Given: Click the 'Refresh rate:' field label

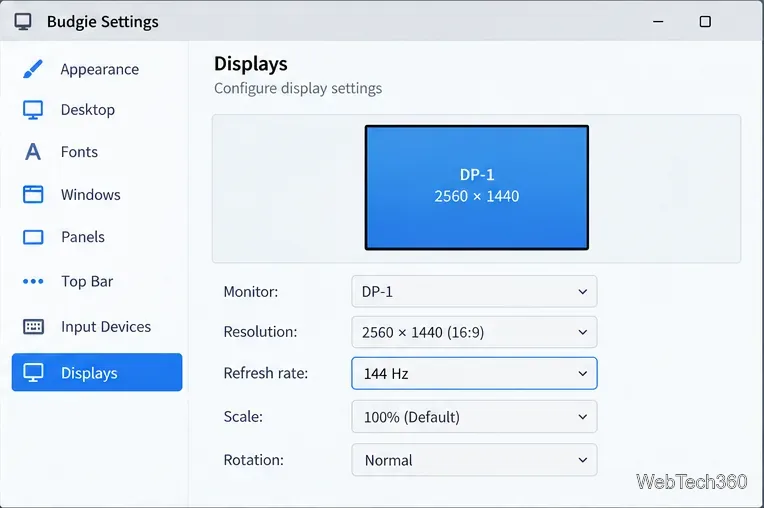Looking at the screenshot, I should (x=266, y=373).
